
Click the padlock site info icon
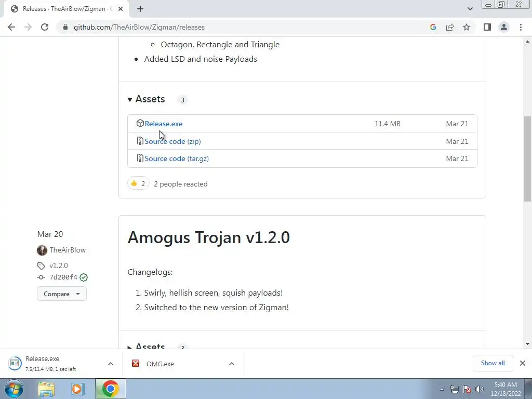65,27
